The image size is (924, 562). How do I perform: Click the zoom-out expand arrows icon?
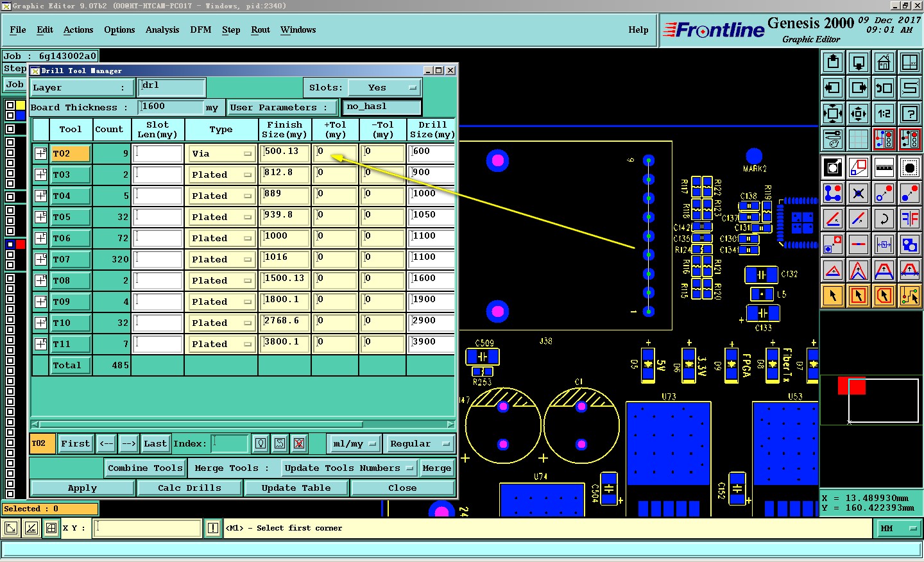[x=833, y=114]
